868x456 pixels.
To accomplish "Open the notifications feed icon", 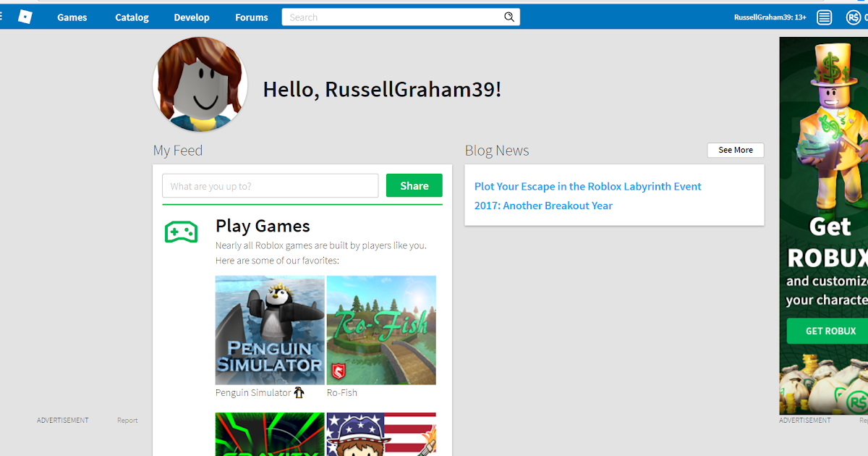I will point(824,17).
